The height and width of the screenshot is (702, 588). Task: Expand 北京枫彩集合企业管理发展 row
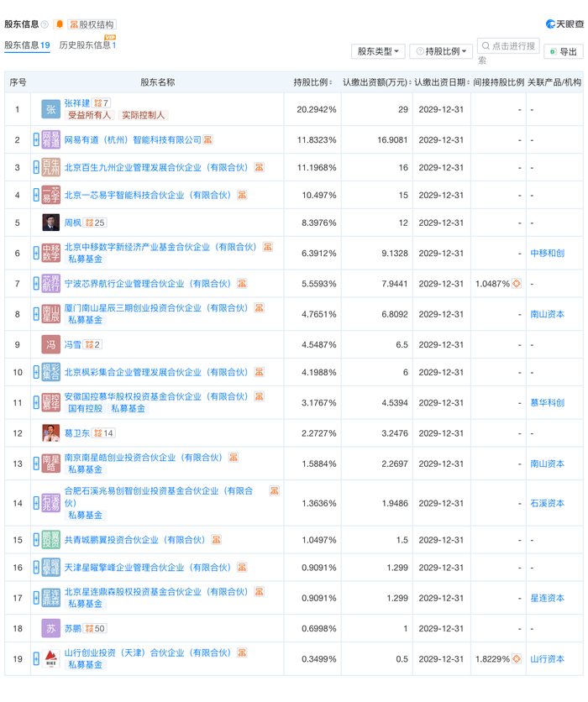(36, 373)
